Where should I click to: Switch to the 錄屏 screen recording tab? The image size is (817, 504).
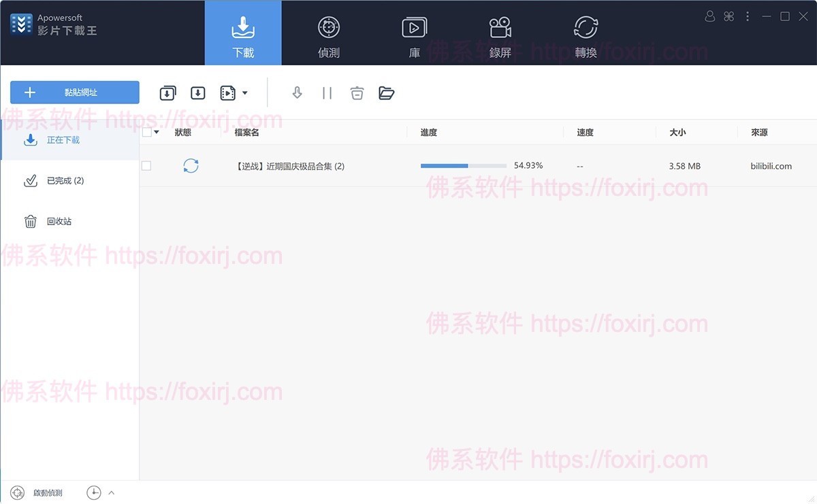[x=500, y=33]
